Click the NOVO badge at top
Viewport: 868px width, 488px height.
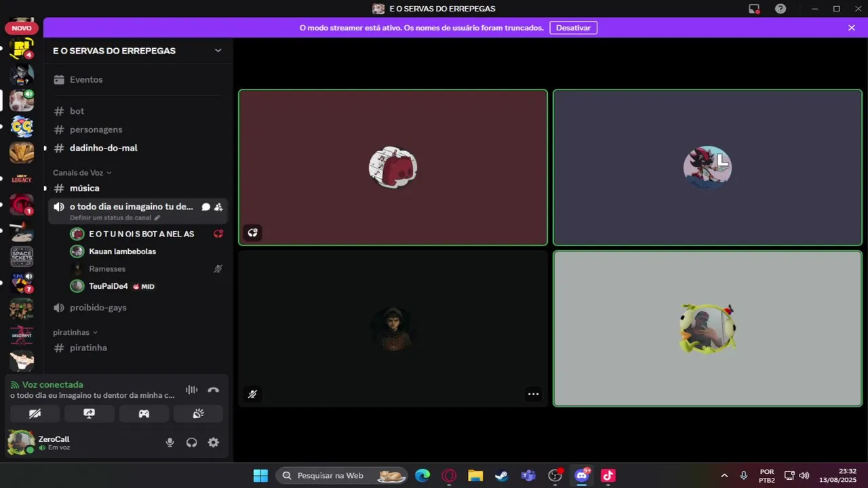[x=22, y=28]
